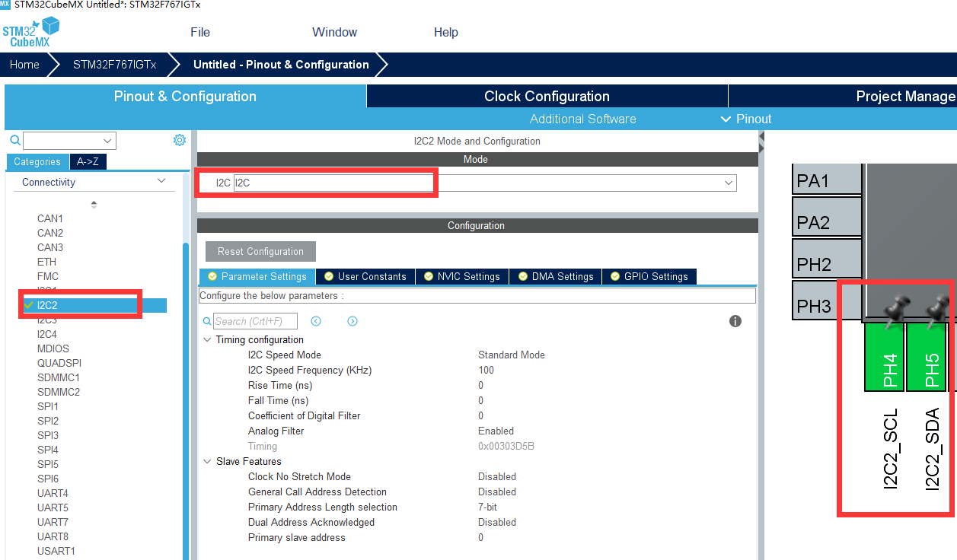Select the Categories tab
957x560 pixels.
click(x=37, y=161)
